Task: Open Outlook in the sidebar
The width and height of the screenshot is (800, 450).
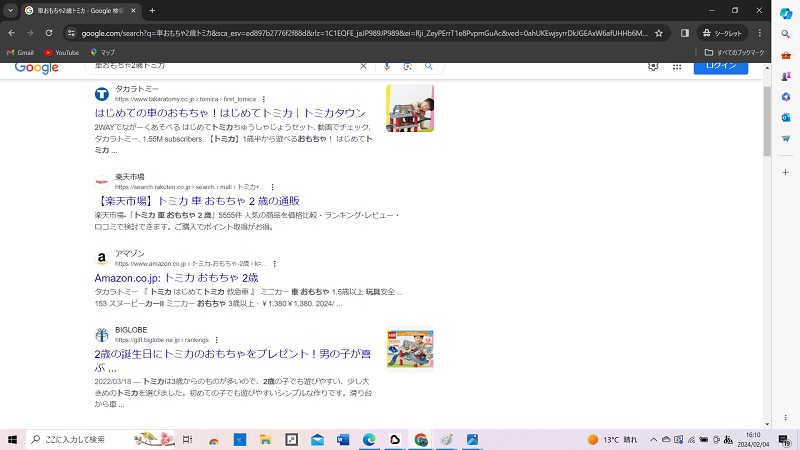Action: [x=786, y=118]
